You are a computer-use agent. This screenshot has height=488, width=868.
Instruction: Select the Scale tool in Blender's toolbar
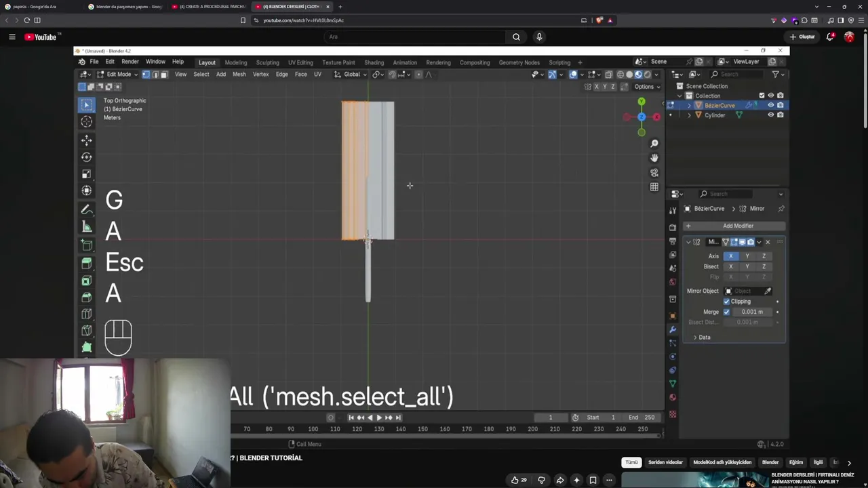pyautogui.click(x=87, y=174)
